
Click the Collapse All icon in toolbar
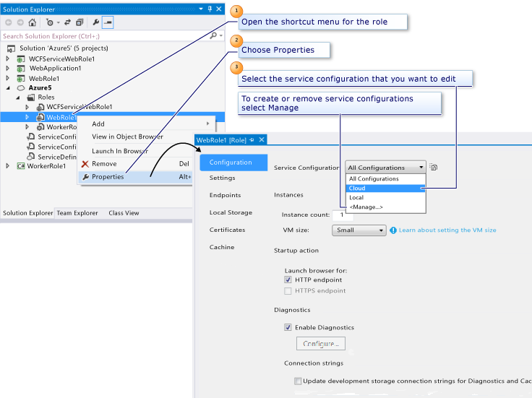point(80,22)
